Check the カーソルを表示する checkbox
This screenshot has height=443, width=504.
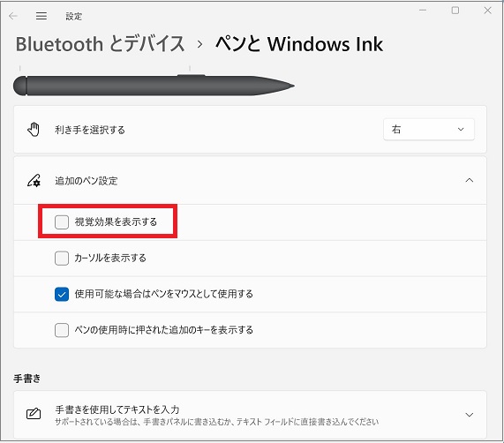point(62,258)
